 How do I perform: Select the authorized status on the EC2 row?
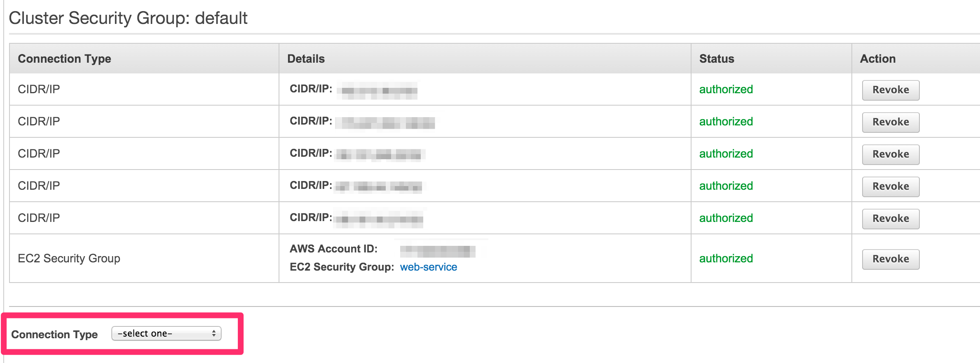(x=726, y=259)
